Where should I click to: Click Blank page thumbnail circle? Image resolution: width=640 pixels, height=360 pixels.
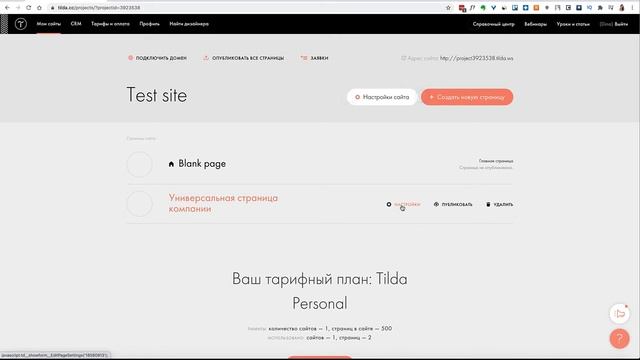coord(140,164)
